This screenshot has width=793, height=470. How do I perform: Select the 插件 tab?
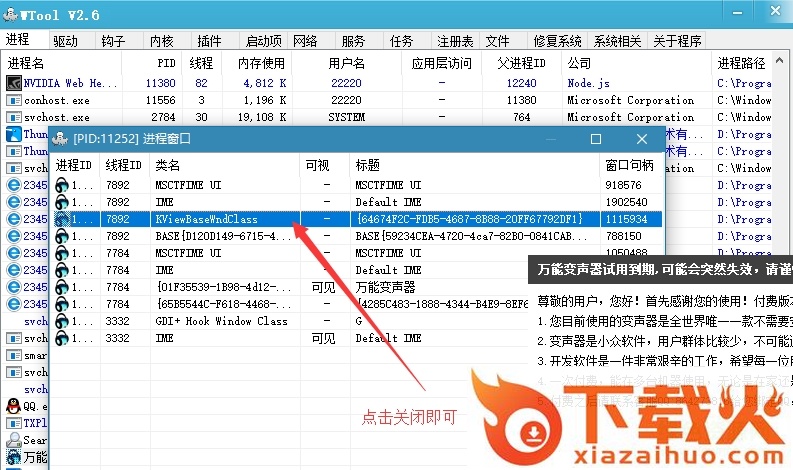point(209,41)
